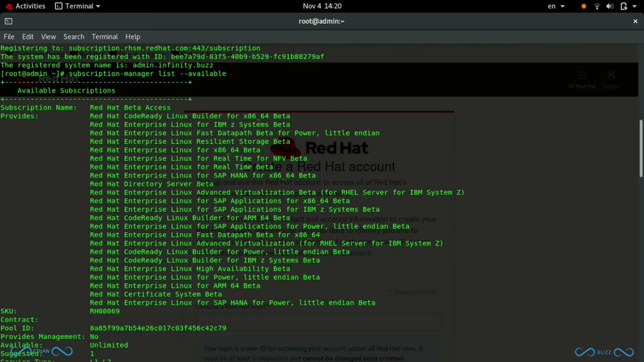Open the File menu
Image resolution: width=644 pixels, height=362 pixels.
click(9, 37)
